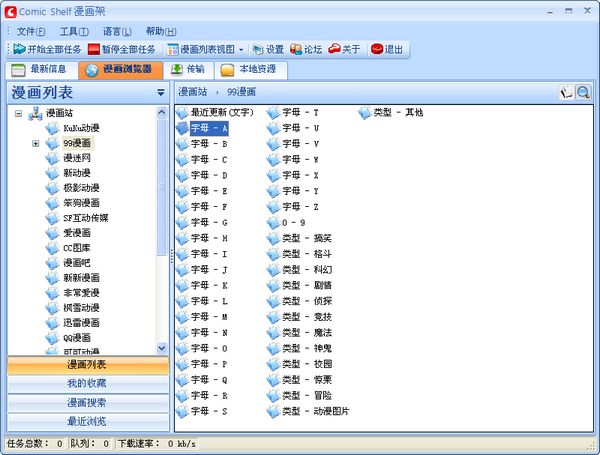The height and width of the screenshot is (455, 600).
Task: Open the 最近浏览 recent section
Action: coord(87,422)
